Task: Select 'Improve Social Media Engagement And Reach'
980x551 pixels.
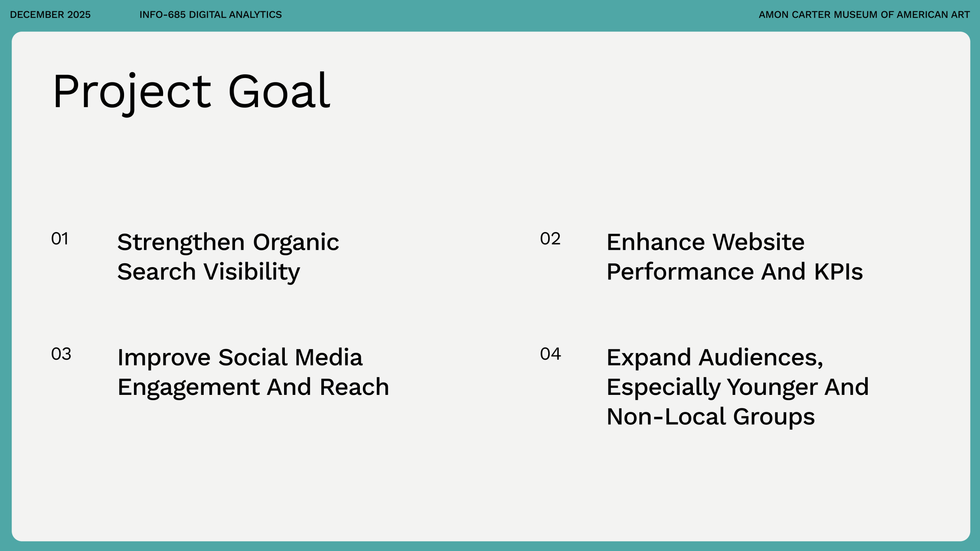Action: 253,372
